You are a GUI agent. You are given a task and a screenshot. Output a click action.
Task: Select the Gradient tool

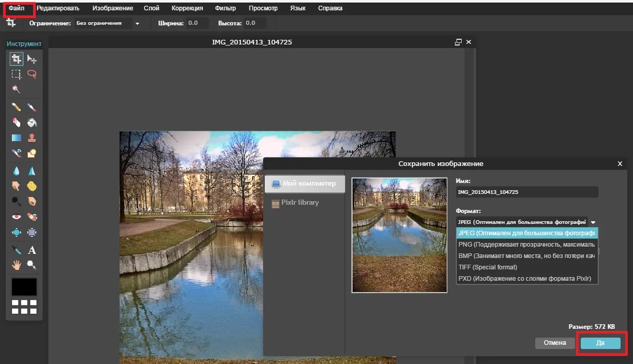pos(17,138)
